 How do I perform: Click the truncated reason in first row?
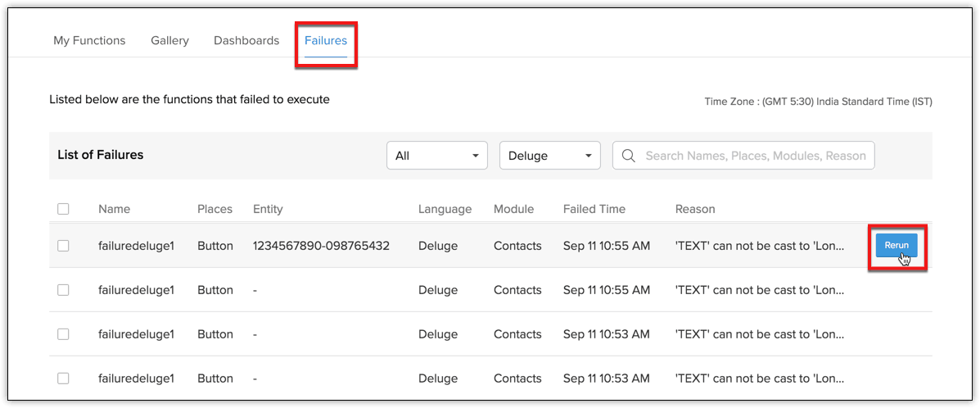click(759, 246)
